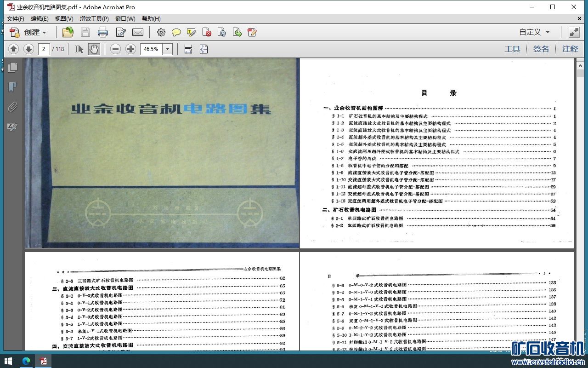Open a file with the folder icon

click(68, 32)
